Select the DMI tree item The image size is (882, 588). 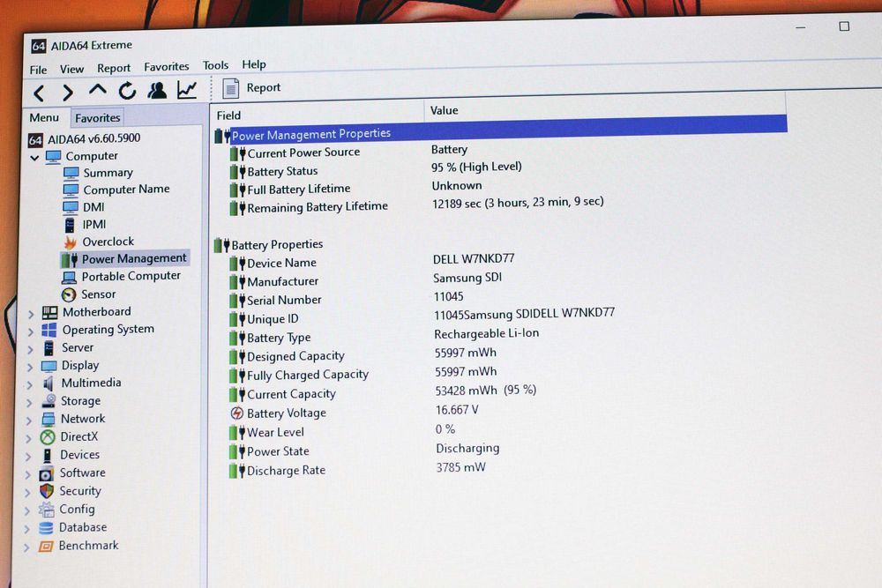[84, 207]
